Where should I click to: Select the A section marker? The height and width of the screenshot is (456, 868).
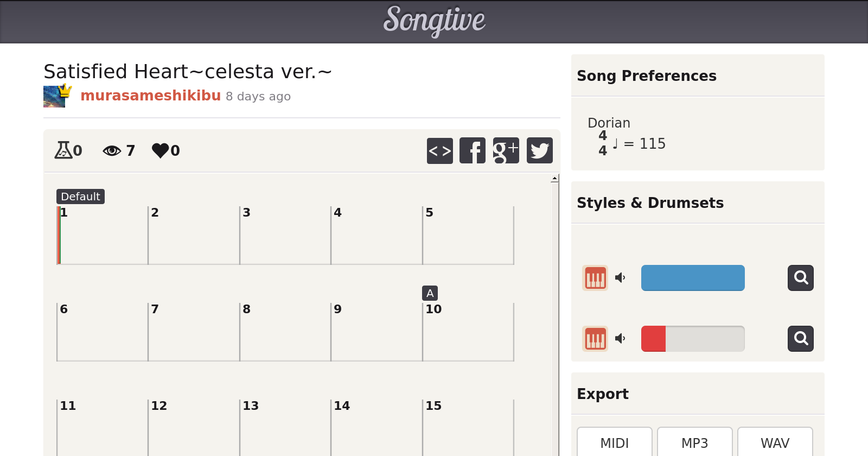[430, 293]
